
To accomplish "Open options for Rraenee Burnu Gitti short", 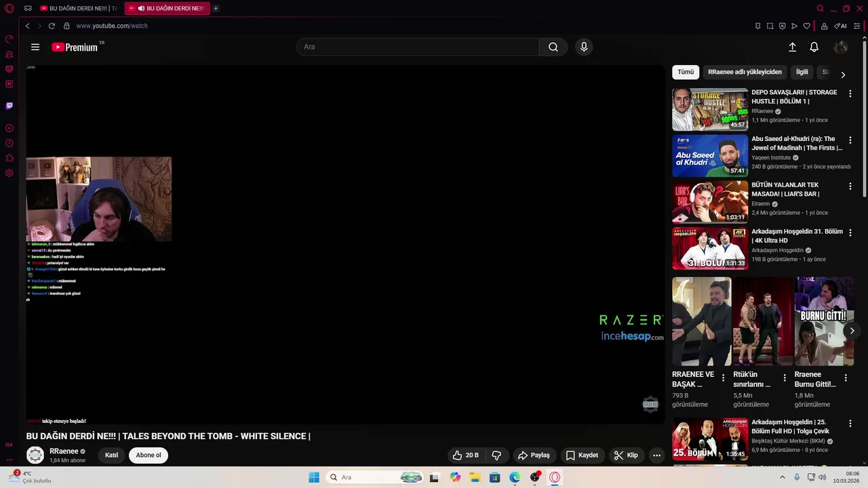I will click(846, 378).
